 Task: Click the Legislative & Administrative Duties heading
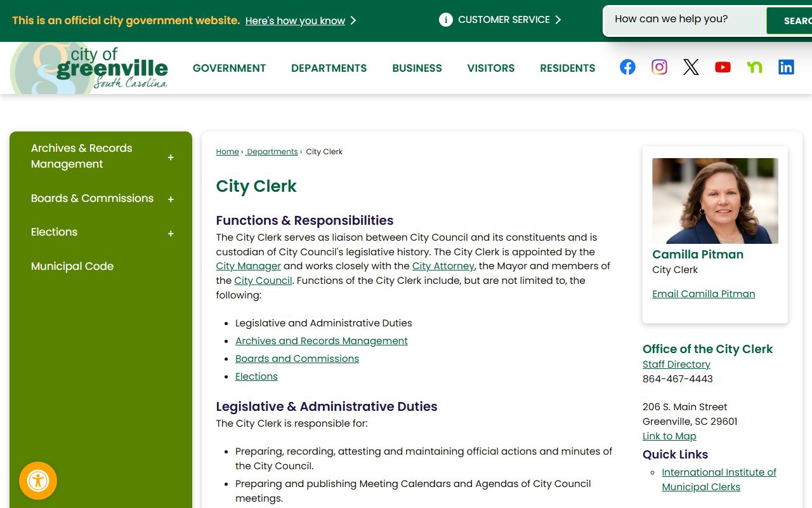[327, 406]
